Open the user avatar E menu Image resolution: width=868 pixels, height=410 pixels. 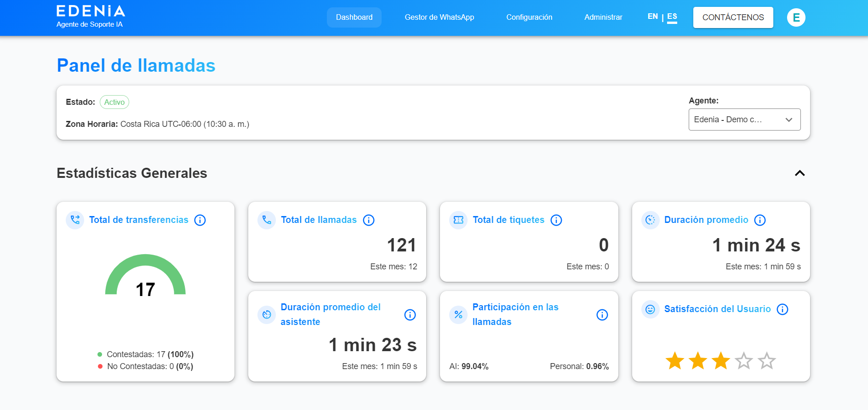(x=796, y=17)
